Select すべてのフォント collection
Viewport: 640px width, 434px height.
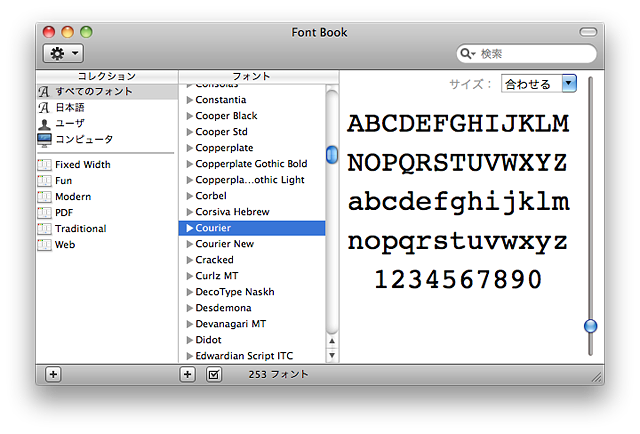point(107,91)
